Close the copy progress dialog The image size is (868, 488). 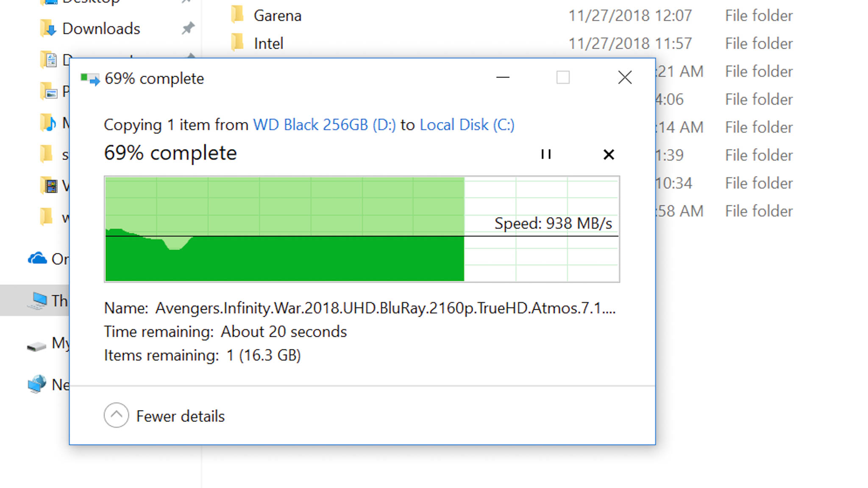tap(625, 78)
